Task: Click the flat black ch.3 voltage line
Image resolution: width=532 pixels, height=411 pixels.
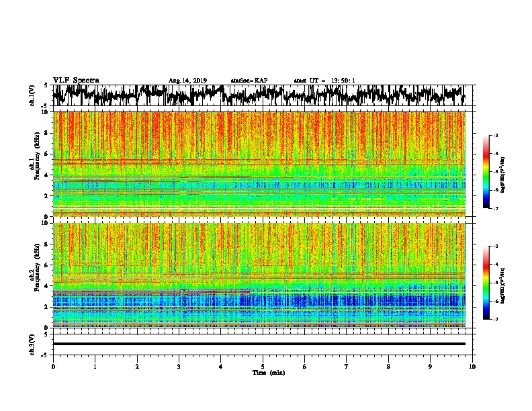Action: point(259,344)
